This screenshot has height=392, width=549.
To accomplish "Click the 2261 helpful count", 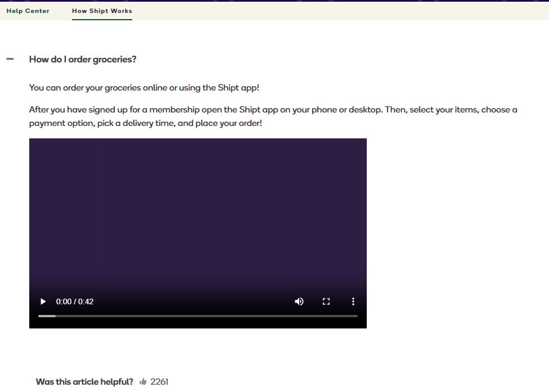I will click(159, 381).
